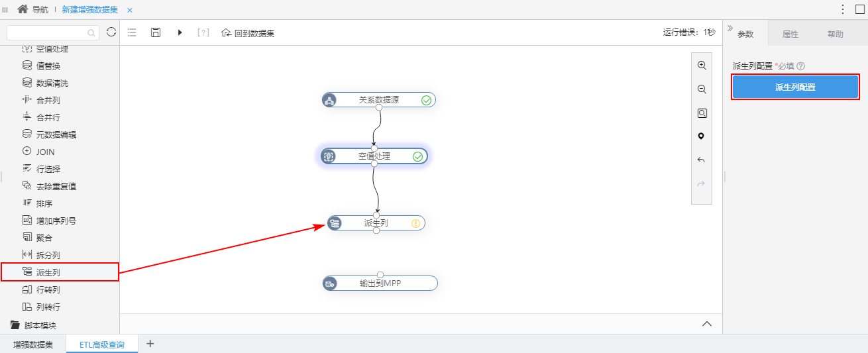Run the ETL flow

point(180,32)
